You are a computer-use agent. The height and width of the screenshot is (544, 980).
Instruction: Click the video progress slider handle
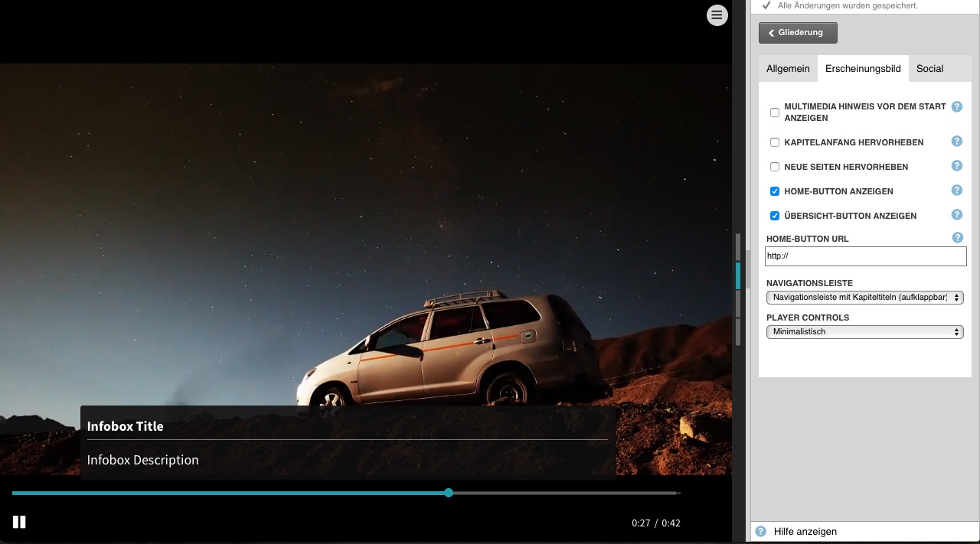(x=449, y=493)
